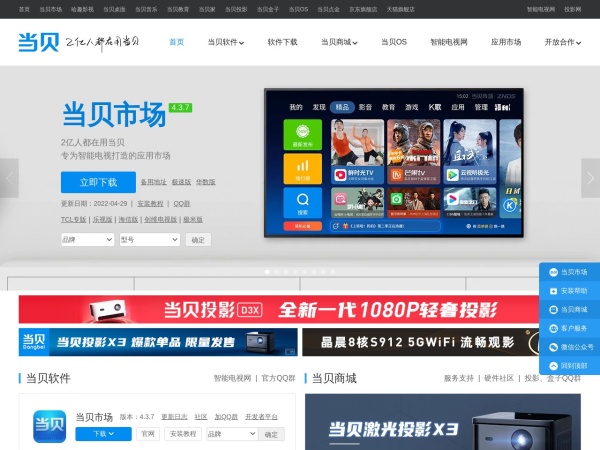
Task: Open the 开发者平台 link
Action: point(261,417)
